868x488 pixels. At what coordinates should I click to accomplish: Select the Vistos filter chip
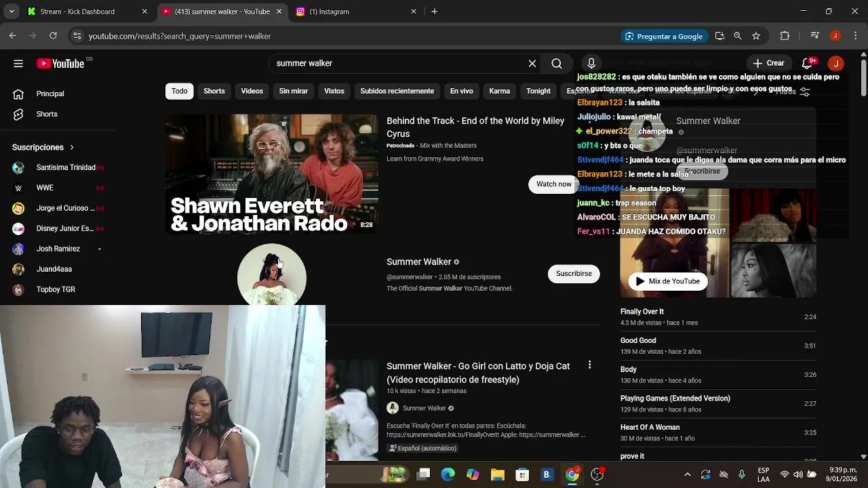click(x=334, y=91)
